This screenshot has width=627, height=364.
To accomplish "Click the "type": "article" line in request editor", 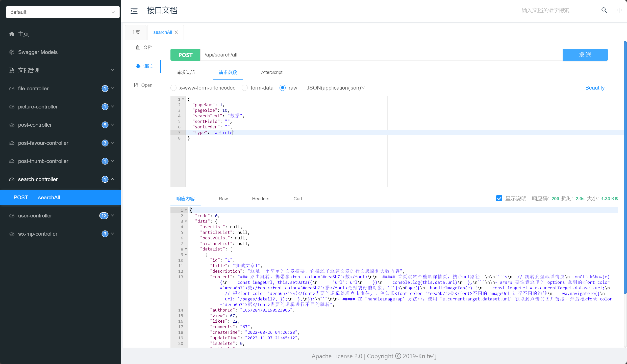I will 213,132.
